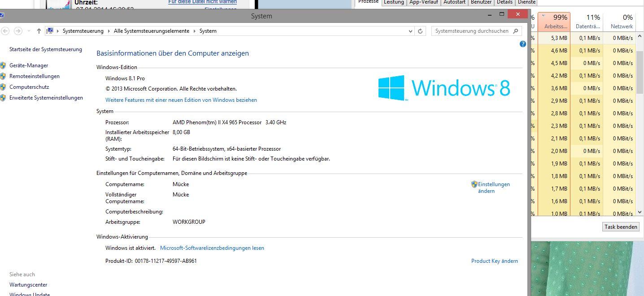The width and height of the screenshot is (644, 296).
Task: Open Weitere Features mit neuer Edition link
Action: [x=181, y=100]
